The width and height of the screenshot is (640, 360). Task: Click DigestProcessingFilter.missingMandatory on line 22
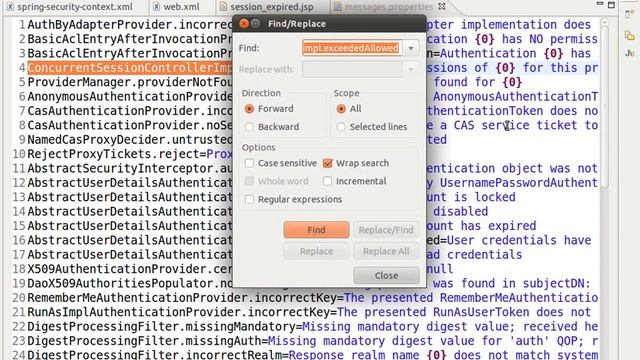[161, 327]
